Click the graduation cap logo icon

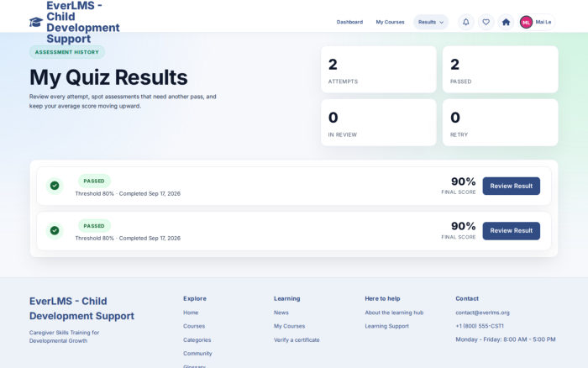pyautogui.click(x=36, y=22)
